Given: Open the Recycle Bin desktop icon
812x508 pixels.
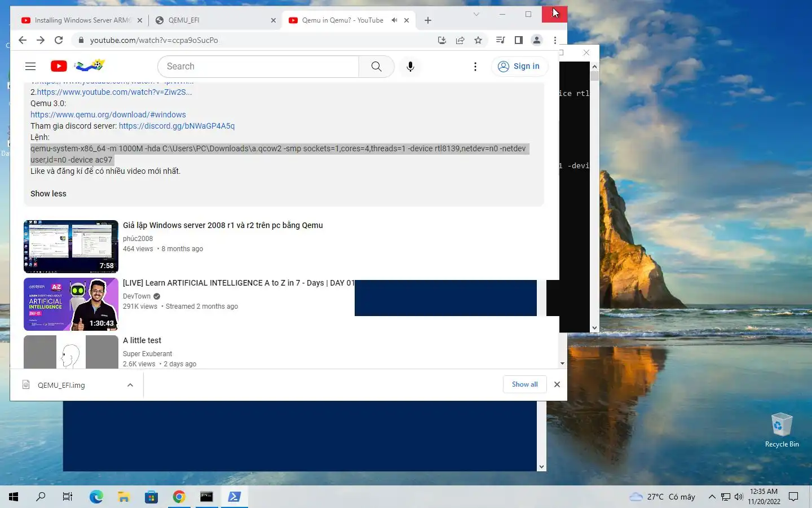Looking at the screenshot, I should coord(782,430).
